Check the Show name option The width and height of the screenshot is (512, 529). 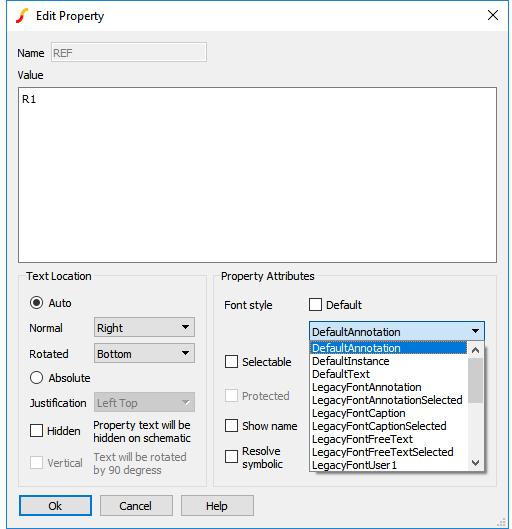coord(231,425)
